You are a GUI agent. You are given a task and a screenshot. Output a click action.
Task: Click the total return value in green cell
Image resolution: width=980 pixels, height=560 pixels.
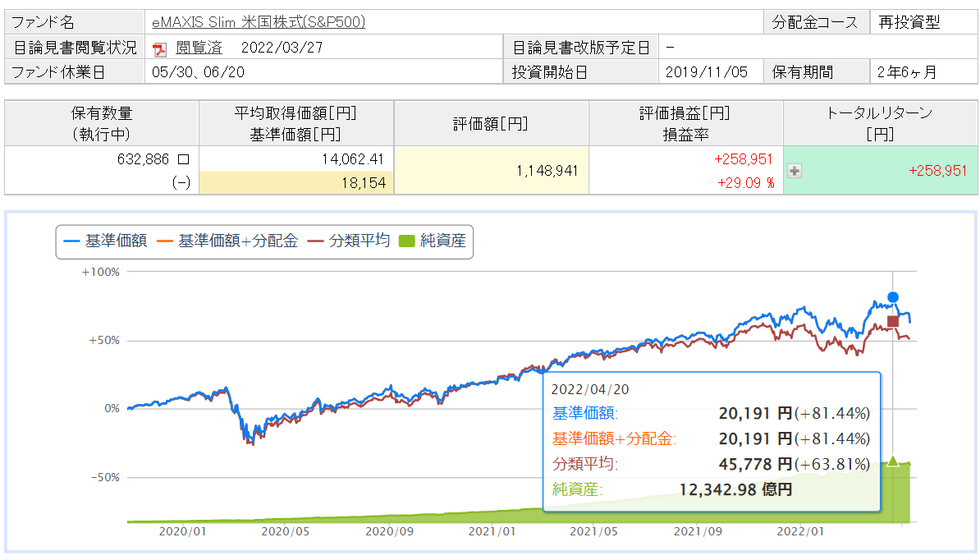tap(937, 171)
